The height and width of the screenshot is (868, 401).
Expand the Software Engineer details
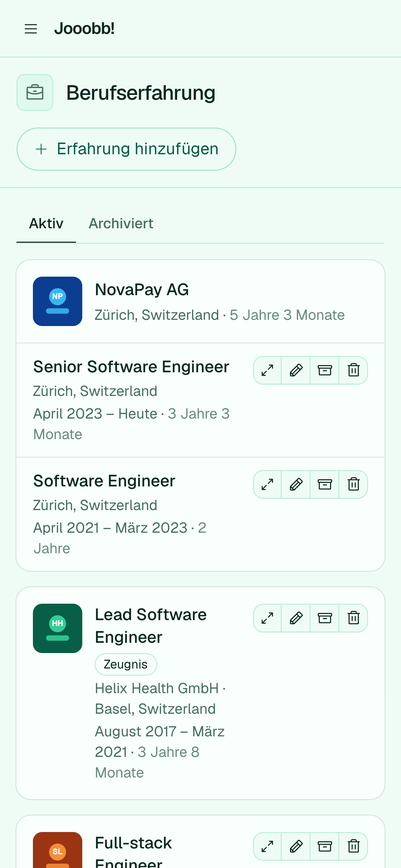pos(267,484)
